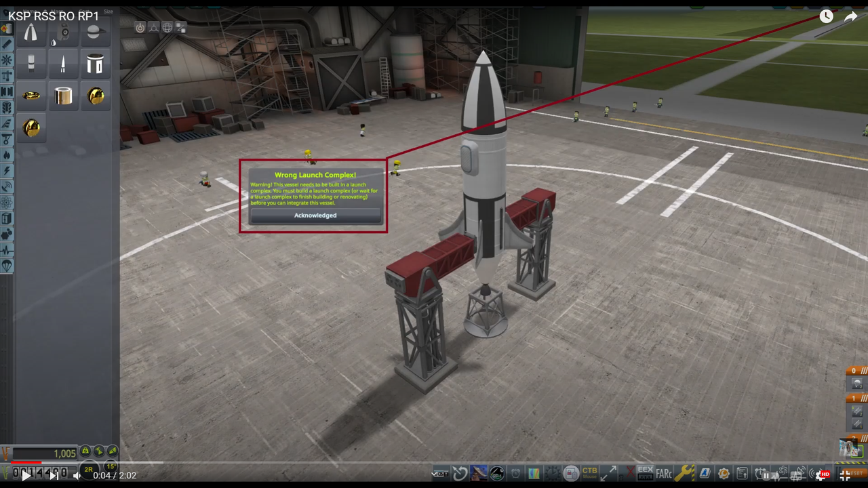Click the YouTube Share arrow icon

coord(850,17)
